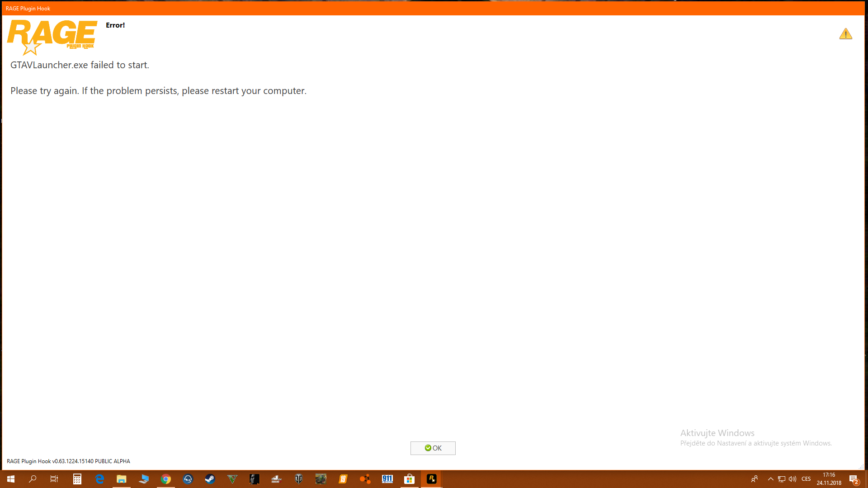Open World of Tanks taskbar icon
This screenshot has height=488, width=868.
(299, 479)
